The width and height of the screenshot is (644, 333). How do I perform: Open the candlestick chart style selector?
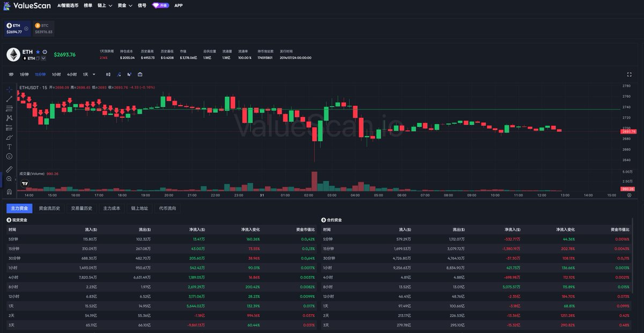click(108, 74)
